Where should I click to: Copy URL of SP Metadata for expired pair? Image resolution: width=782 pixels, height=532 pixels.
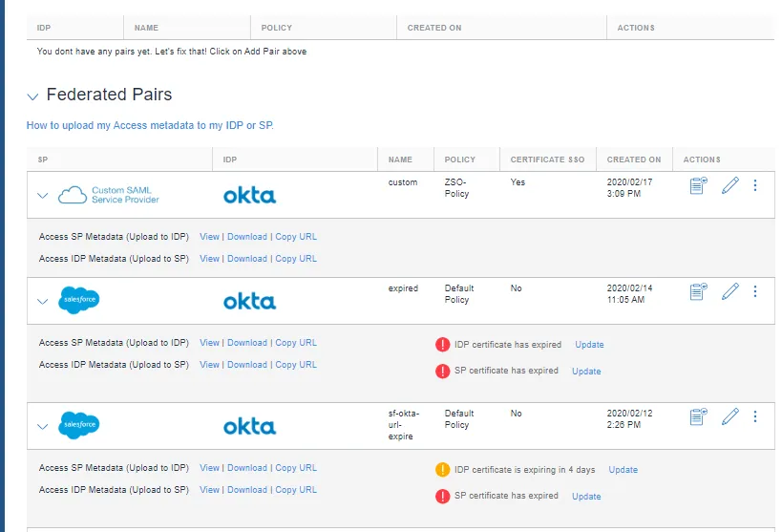tap(296, 343)
